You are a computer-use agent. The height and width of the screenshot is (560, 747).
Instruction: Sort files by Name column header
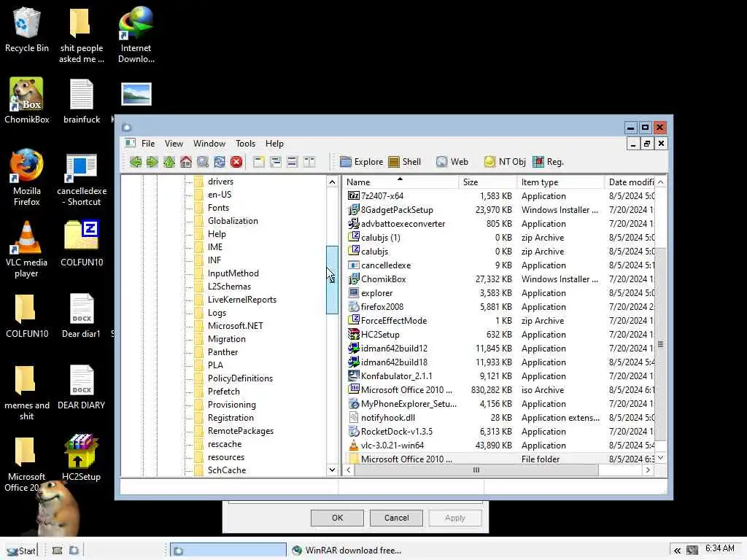click(x=400, y=182)
